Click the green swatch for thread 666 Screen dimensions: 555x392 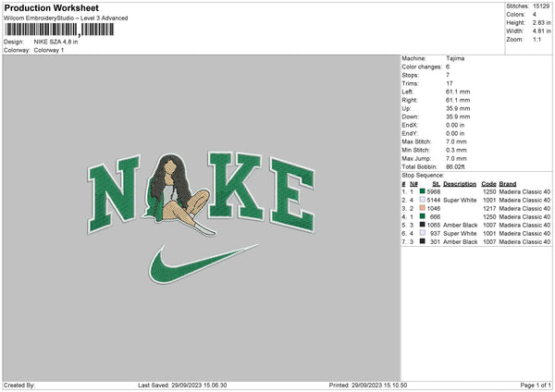pos(422,216)
